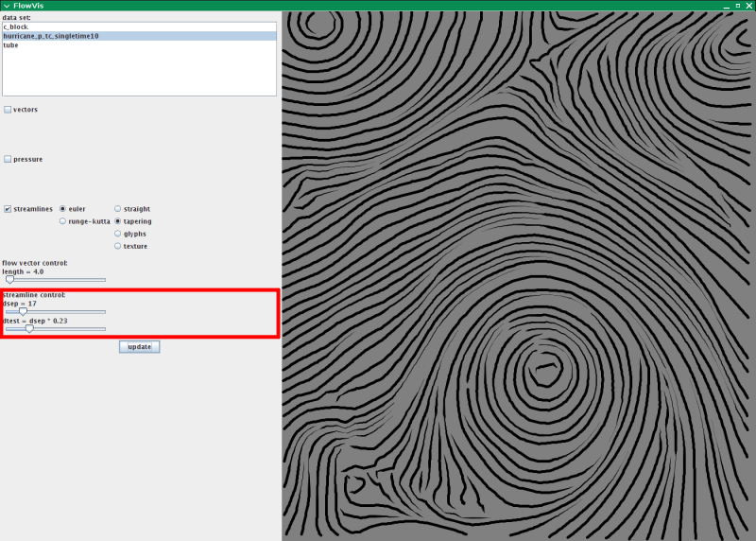
Task: Click the streamline visualization canvas
Action: 518,276
